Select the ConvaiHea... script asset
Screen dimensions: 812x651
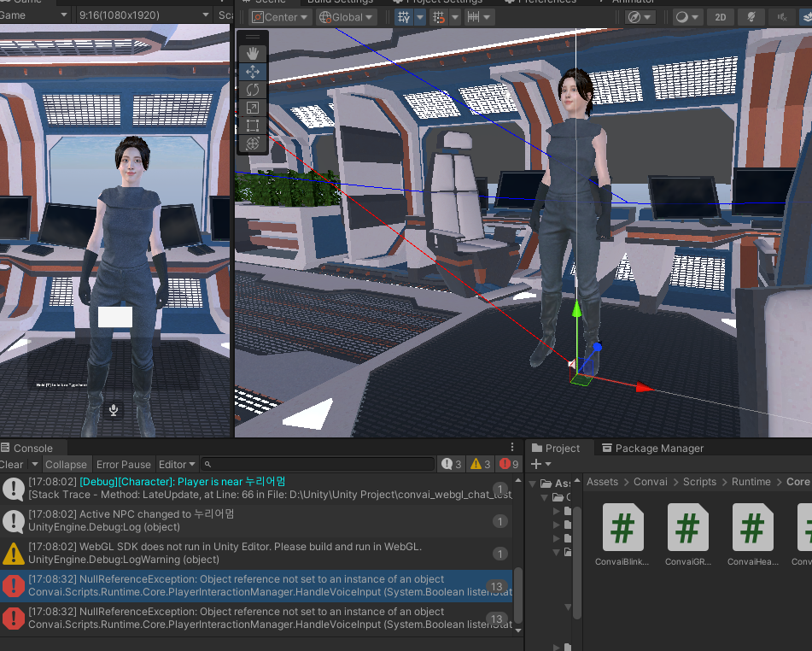pyautogui.click(x=752, y=534)
